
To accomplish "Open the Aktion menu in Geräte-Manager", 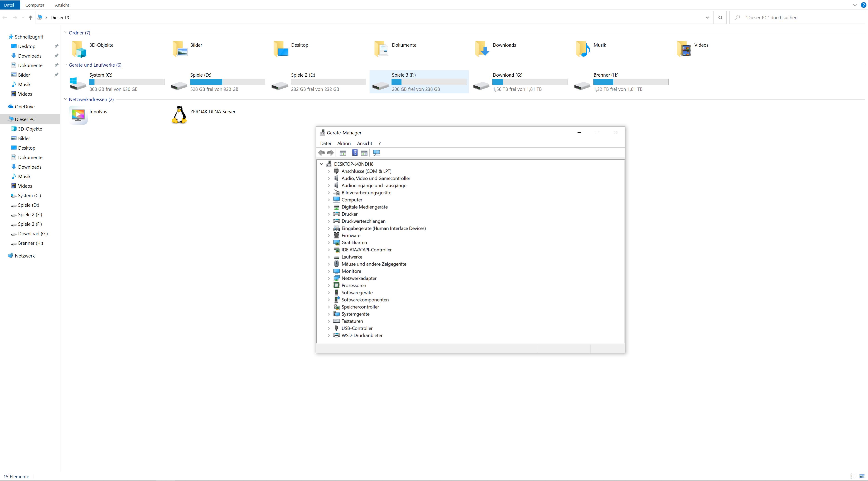I will (344, 143).
